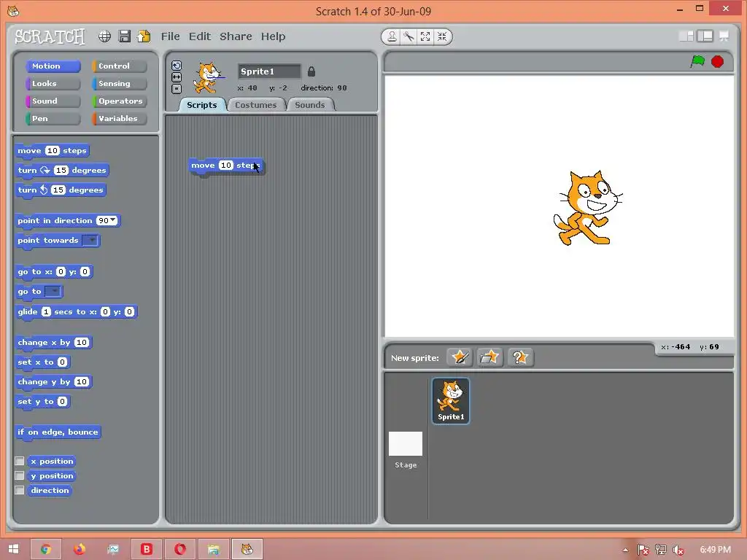Click the share project icon

tap(144, 36)
